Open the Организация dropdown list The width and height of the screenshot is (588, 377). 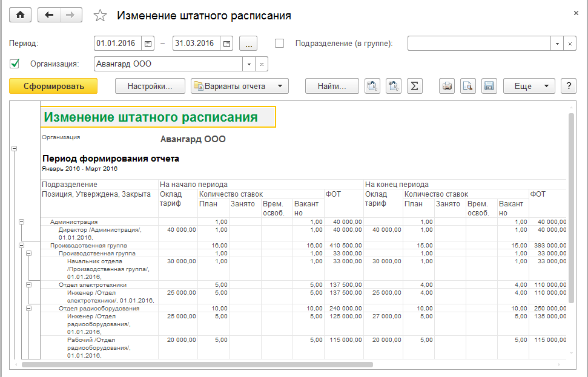tap(249, 64)
